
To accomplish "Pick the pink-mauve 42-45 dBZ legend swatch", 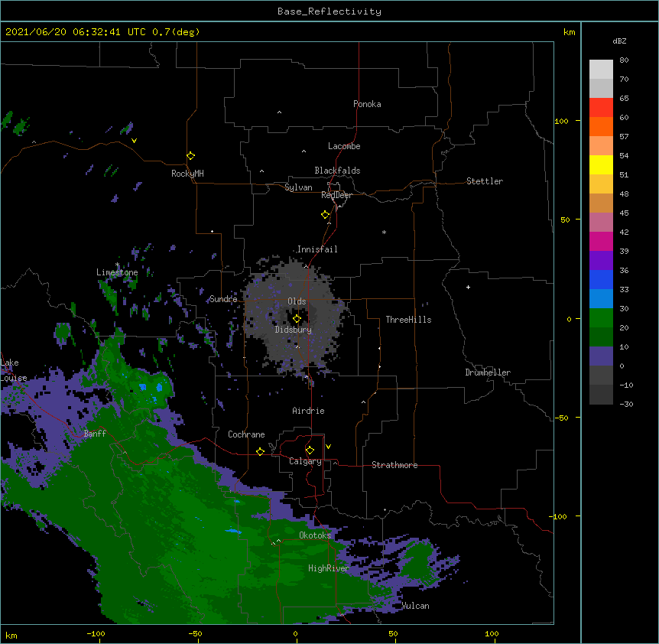I will tap(601, 223).
